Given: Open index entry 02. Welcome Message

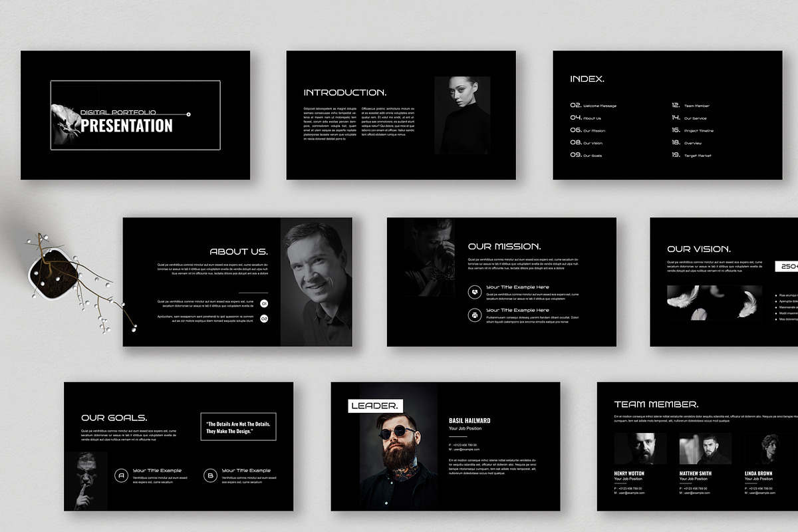Looking at the screenshot, I should pos(593,106).
